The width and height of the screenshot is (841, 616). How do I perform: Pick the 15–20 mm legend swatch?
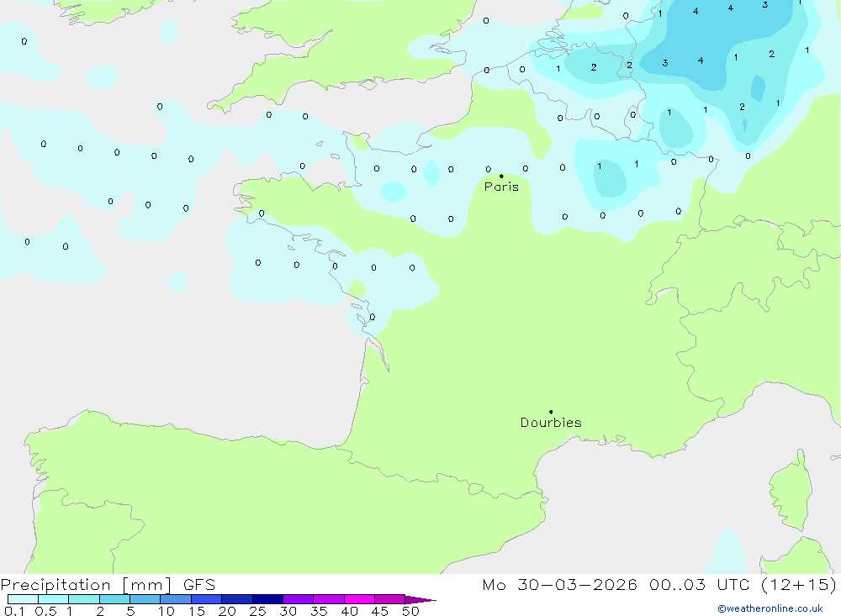(207, 599)
